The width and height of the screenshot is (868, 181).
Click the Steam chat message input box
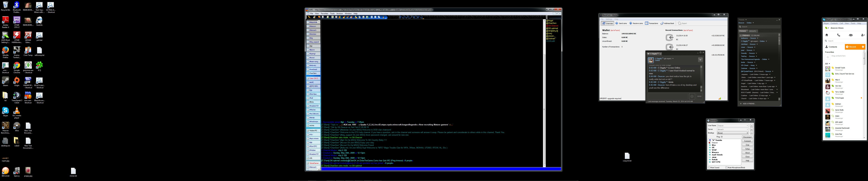tap(668, 96)
